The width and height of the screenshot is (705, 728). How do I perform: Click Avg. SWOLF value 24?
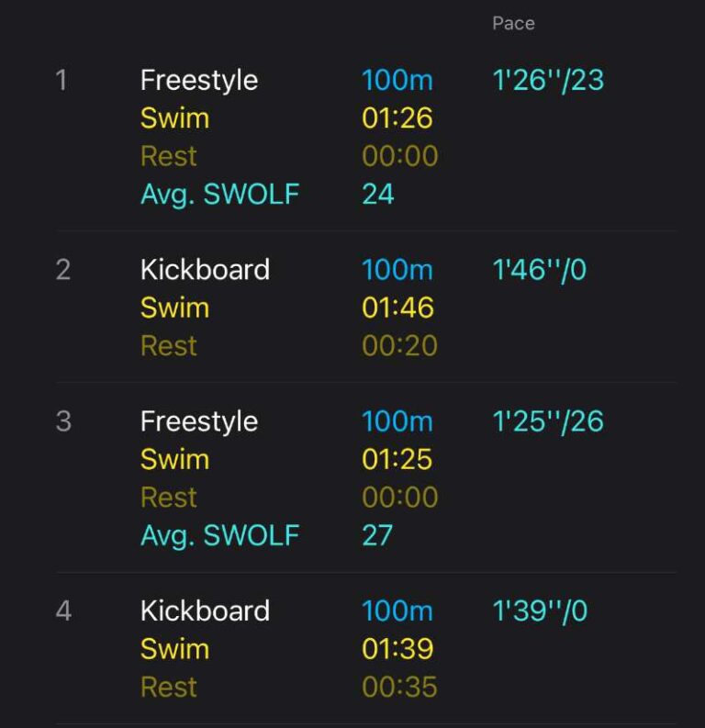click(377, 195)
